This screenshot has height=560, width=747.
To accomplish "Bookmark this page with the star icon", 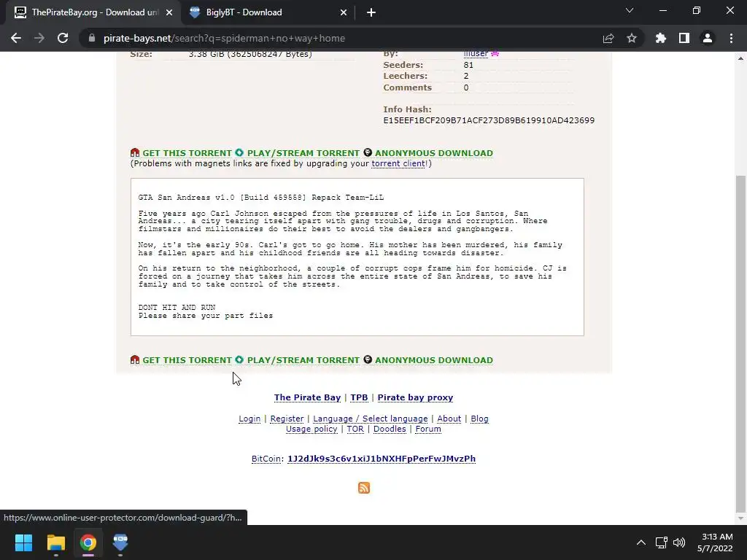I will tap(632, 38).
